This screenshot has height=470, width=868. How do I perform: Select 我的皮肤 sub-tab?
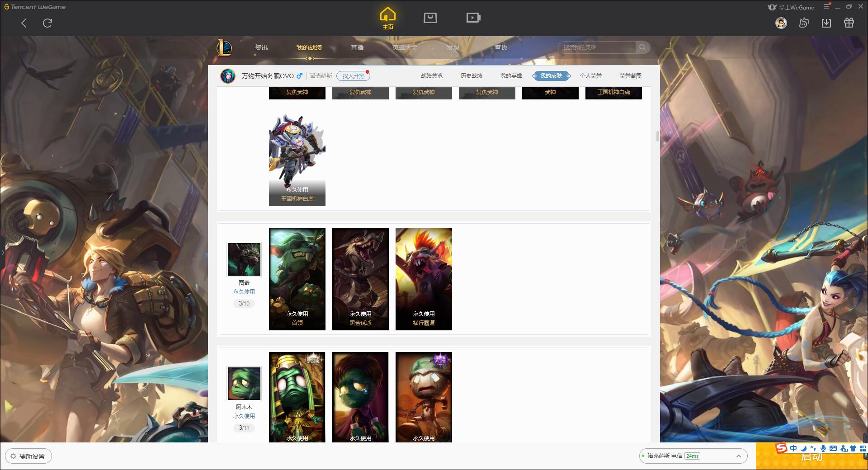point(551,76)
